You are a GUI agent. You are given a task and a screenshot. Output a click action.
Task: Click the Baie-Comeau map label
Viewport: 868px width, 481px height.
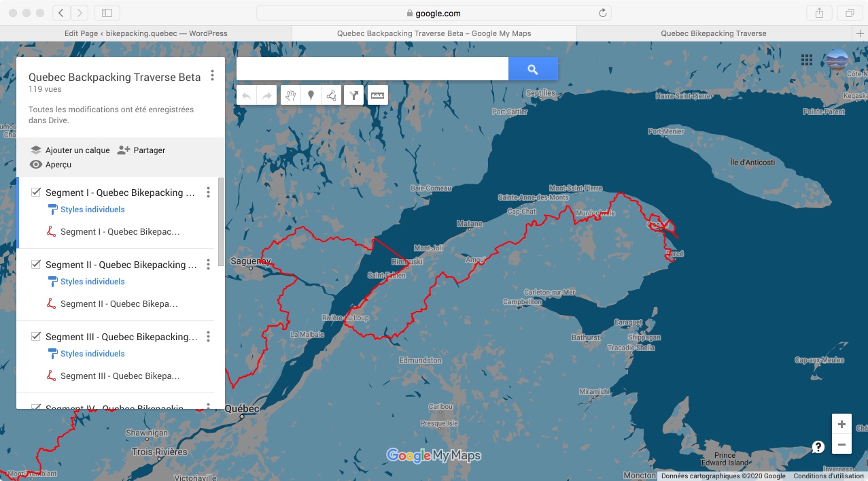pos(431,188)
